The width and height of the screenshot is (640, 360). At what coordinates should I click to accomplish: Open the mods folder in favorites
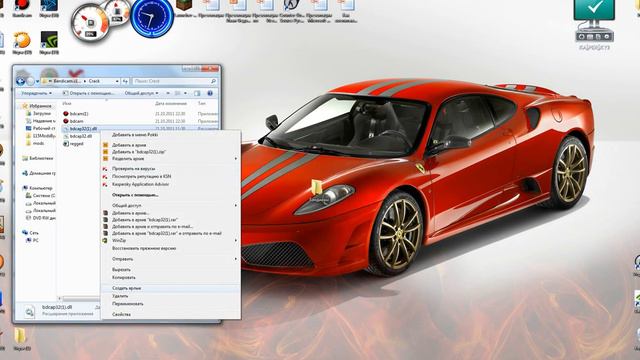tap(35, 143)
